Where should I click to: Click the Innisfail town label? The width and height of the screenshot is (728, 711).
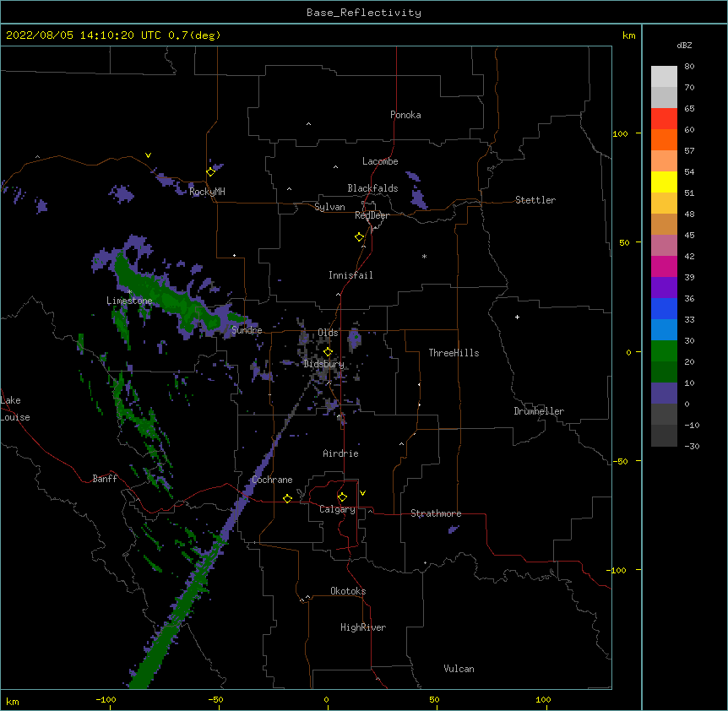tap(350, 275)
